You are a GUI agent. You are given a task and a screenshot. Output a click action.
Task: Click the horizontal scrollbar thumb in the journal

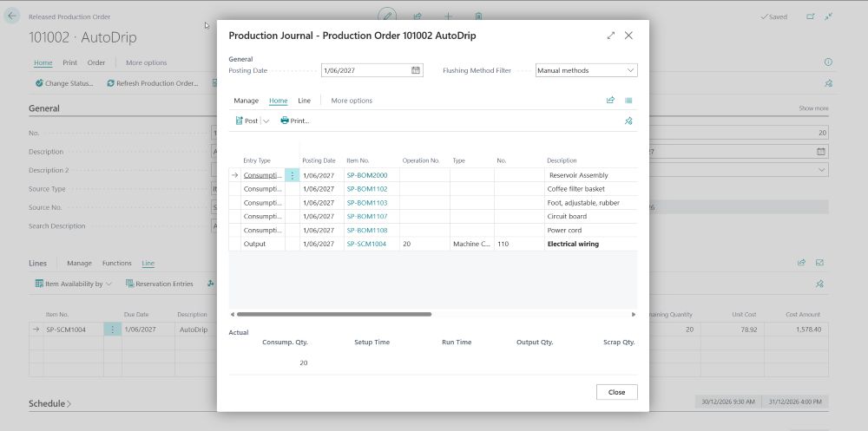pyautogui.click(x=334, y=314)
